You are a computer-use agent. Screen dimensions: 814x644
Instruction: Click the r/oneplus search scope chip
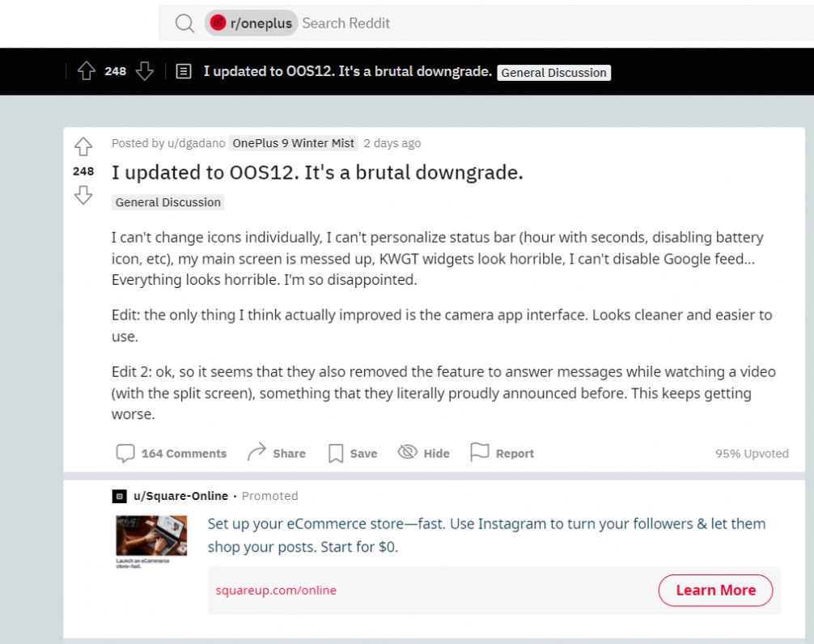(x=252, y=23)
